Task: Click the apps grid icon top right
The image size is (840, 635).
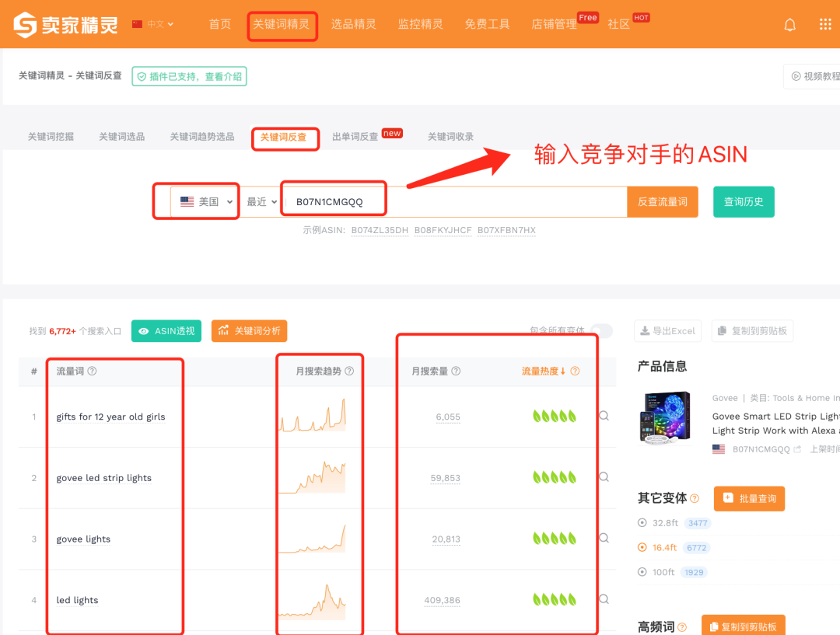Action: point(826,24)
